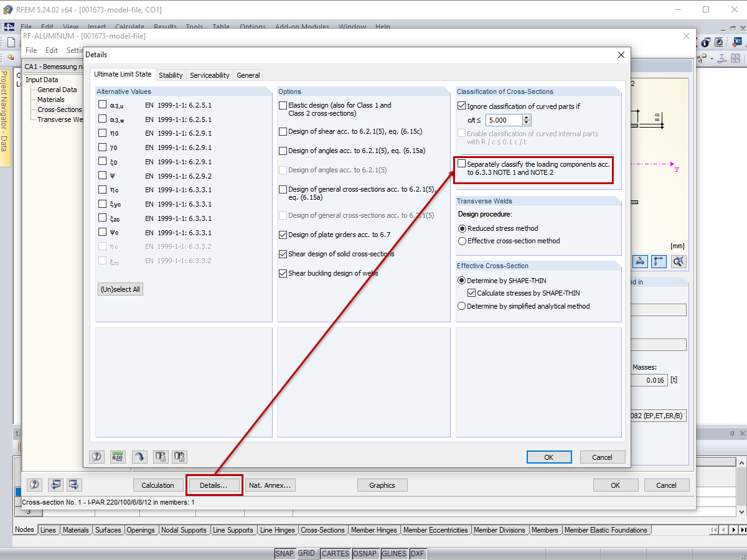Click the export parameters barrel icon

pyautogui.click(x=160, y=457)
